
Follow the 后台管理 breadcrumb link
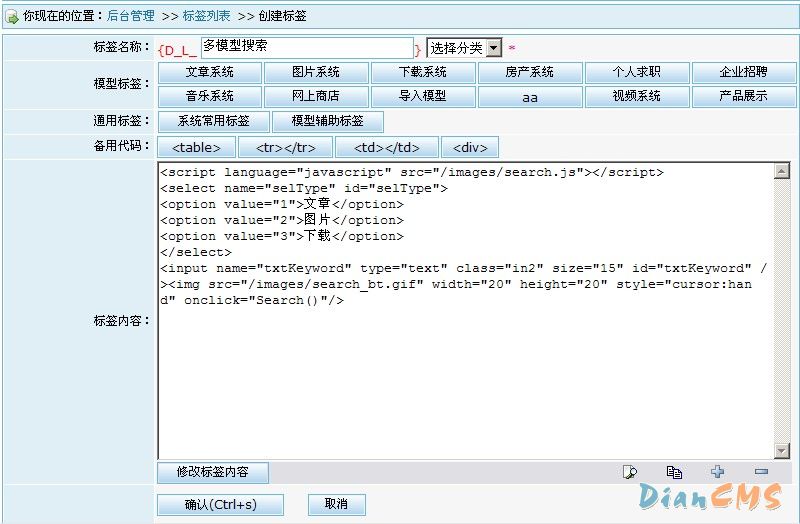pyautogui.click(x=131, y=16)
